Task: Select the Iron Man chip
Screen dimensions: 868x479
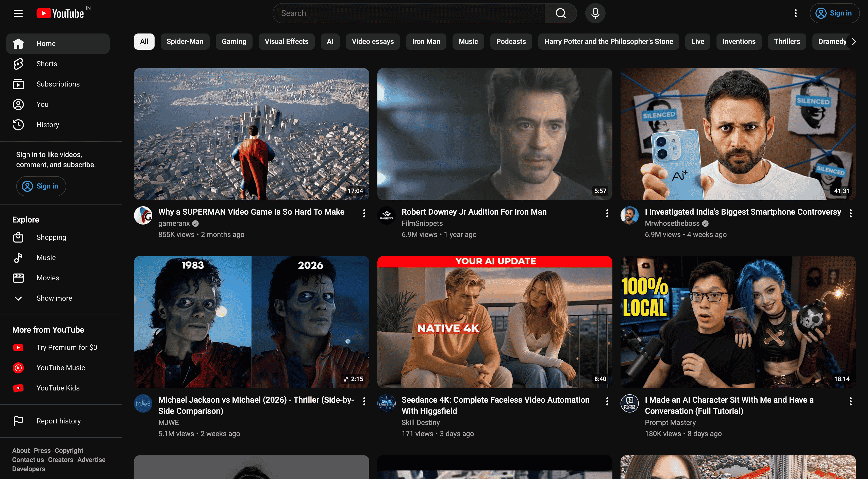Action: (x=426, y=41)
